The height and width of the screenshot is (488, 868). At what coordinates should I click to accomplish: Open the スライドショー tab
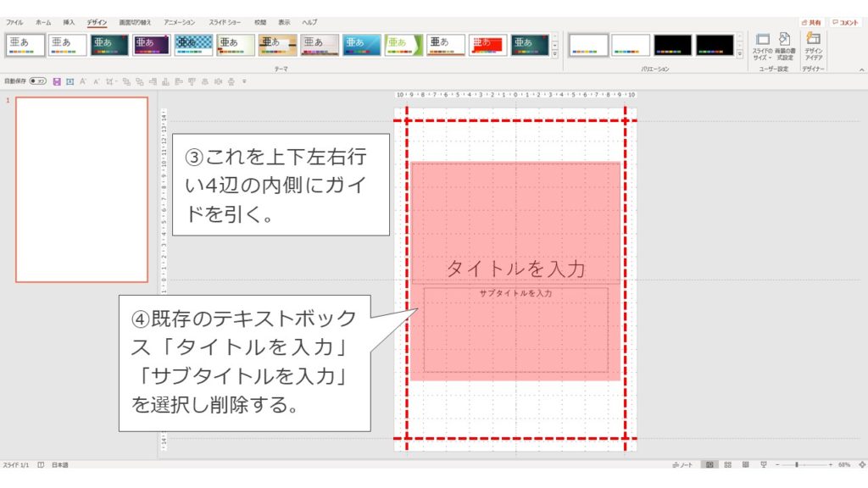[x=225, y=23]
